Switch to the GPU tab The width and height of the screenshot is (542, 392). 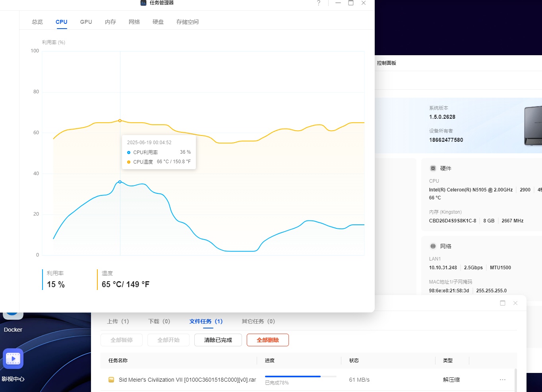(x=86, y=22)
